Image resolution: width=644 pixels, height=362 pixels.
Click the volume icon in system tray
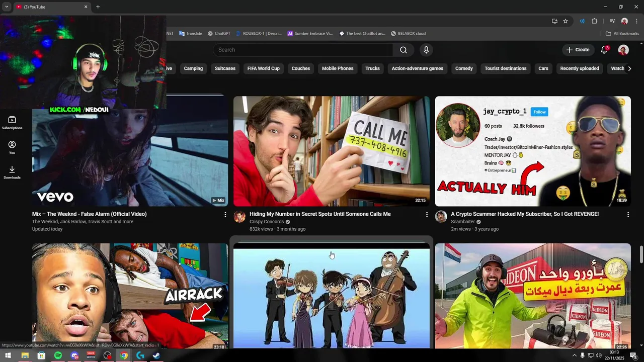tap(598, 355)
